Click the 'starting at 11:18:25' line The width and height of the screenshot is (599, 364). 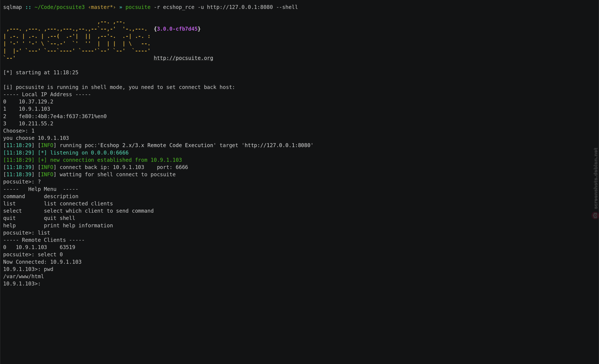click(x=41, y=73)
